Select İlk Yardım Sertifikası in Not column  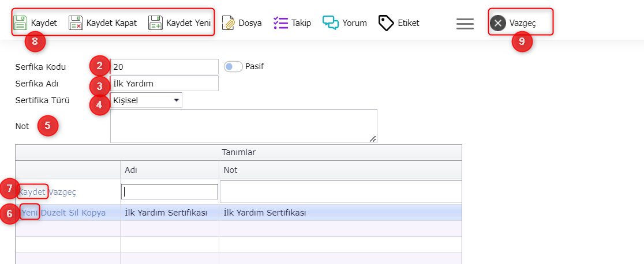point(265,213)
